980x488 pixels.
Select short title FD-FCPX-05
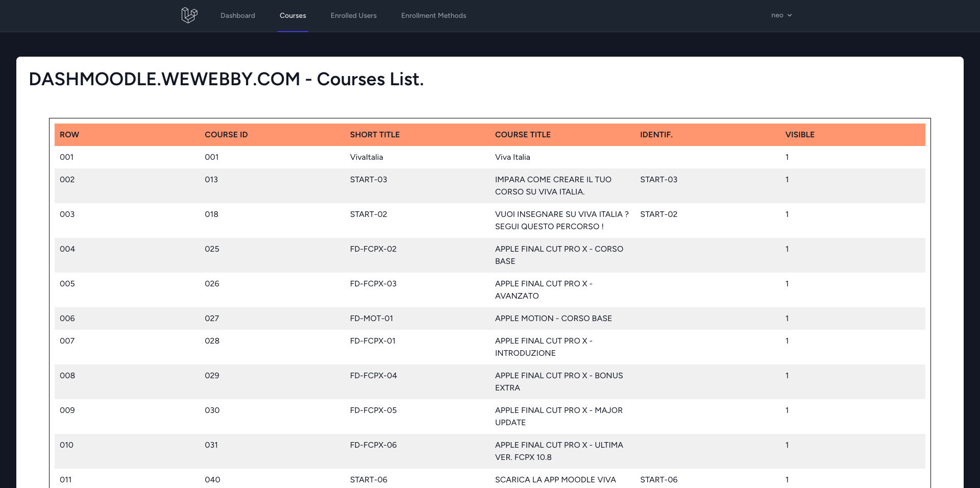click(373, 410)
